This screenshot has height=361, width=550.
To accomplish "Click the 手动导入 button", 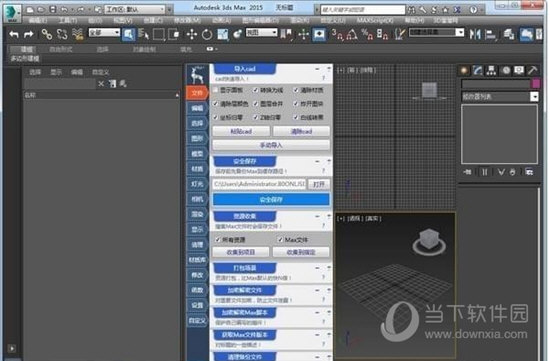I will point(271,145).
